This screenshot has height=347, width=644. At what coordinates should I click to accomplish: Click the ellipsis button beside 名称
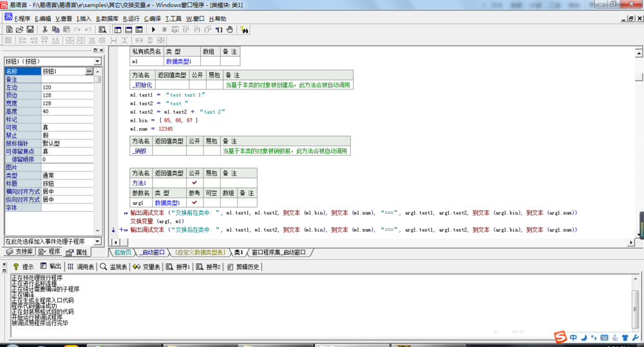pos(89,71)
